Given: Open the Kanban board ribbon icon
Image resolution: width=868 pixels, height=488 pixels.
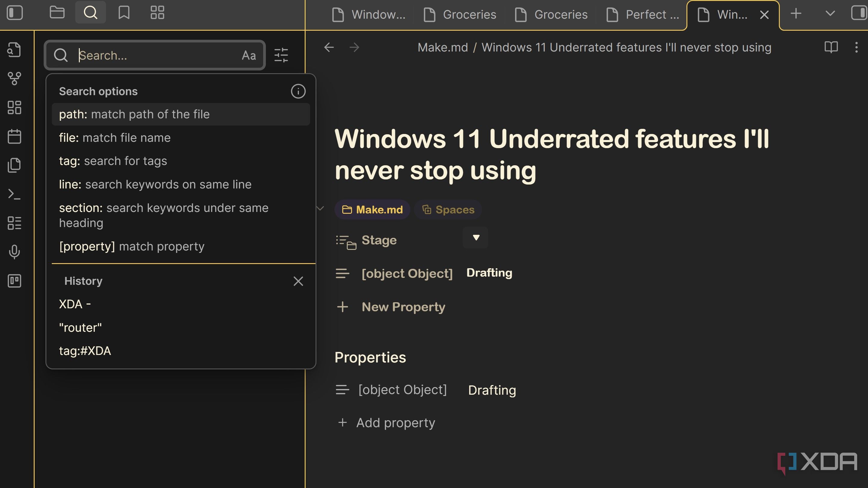Looking at the screenshot, I should coord(14,281).
